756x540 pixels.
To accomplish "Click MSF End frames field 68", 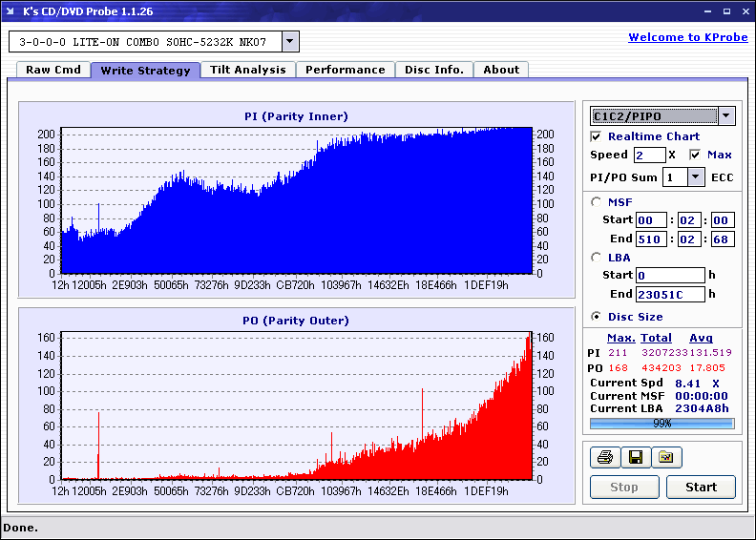I will [723, 239].
